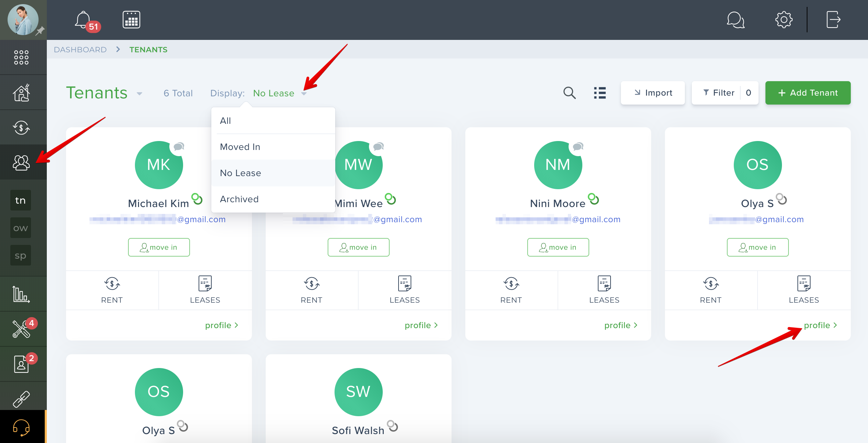Click the SW avatar circle
The image size is (868, 443).
click(x=358, y=392)
